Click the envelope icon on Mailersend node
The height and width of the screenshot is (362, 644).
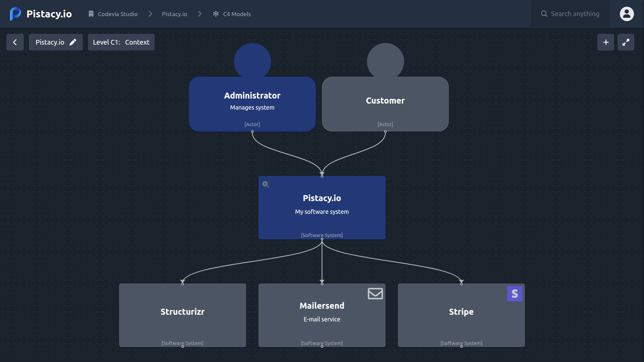(x=375, y=294)
